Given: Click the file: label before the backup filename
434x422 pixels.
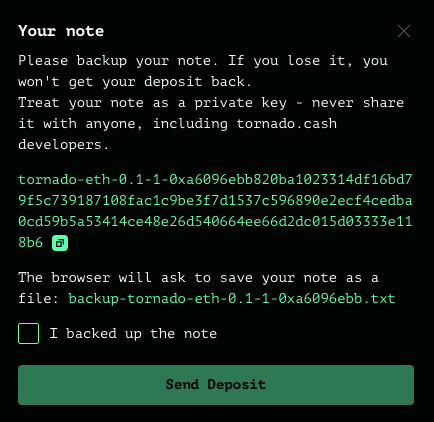Looking at the screenshot, I should [x=39, y=298].
